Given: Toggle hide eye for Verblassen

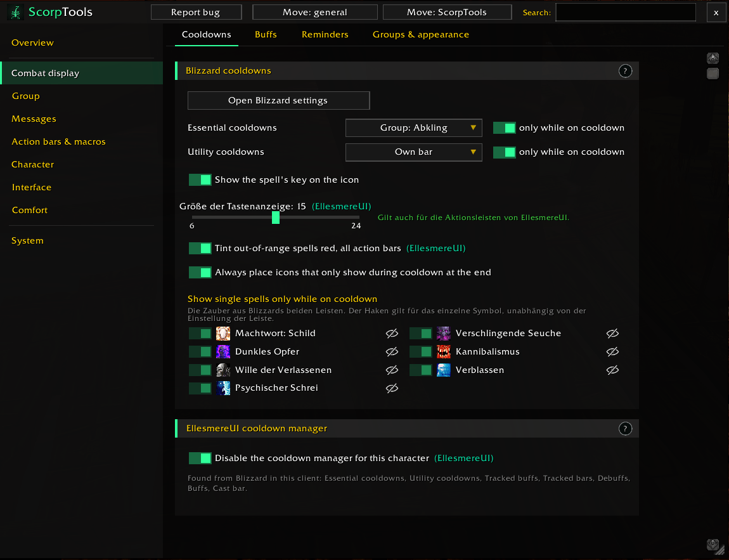Looking at the screenshot, I should [612, 370].
